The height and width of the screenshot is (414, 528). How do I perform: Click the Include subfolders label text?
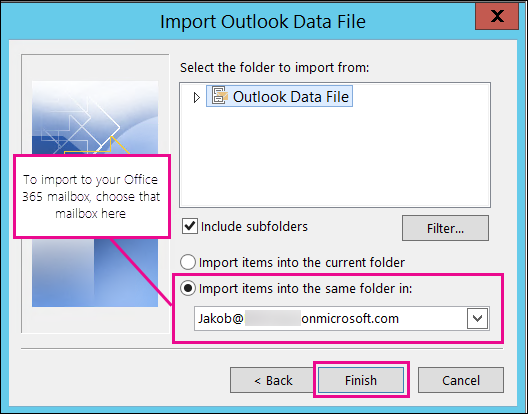pyautogui.click(x=254, y=226)
